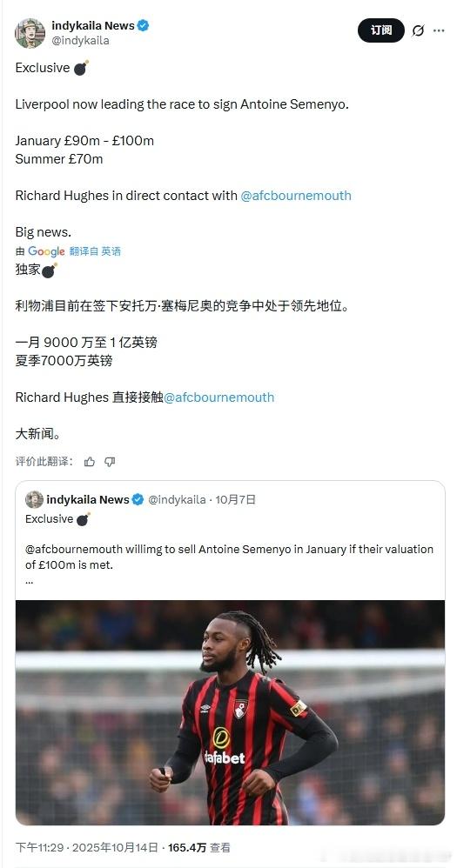The height and width of the screenshot is (868, 457).
Task: Click the 165.4万 查看 views count
Action: click(198, 847)
